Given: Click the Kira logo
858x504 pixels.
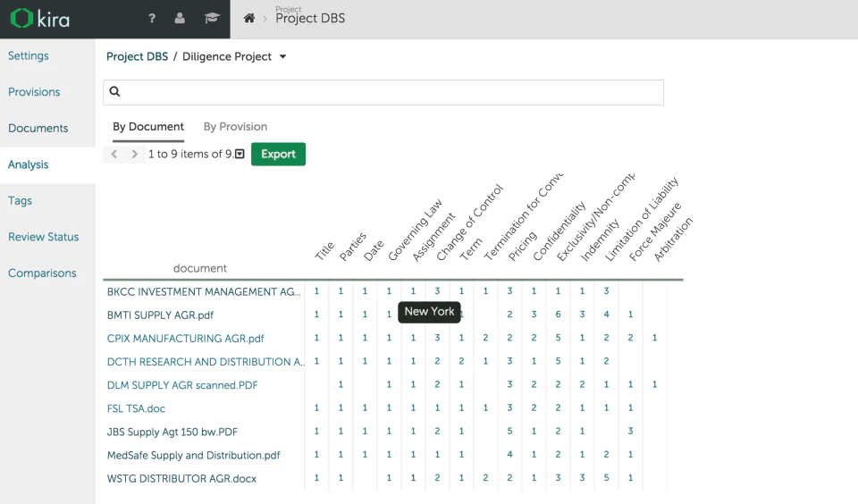Looking at the screenshot, I should pyautogui.click(x=40, y=19).
